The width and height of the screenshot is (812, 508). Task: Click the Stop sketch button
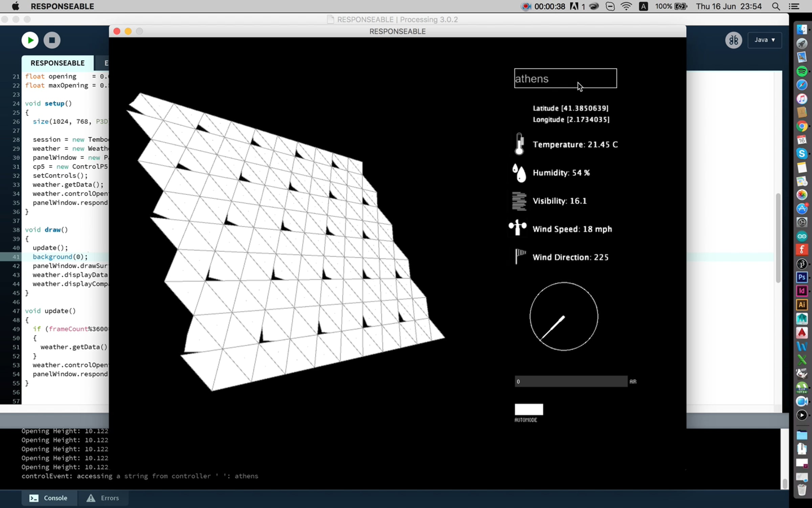pos(52,40)
